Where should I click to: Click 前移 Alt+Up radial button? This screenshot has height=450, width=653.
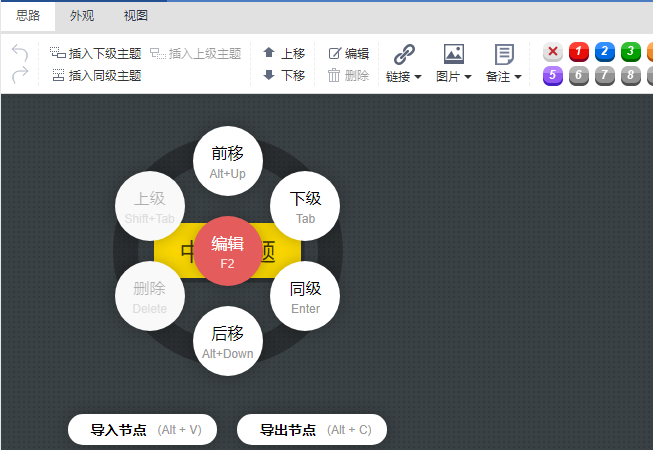228,161
